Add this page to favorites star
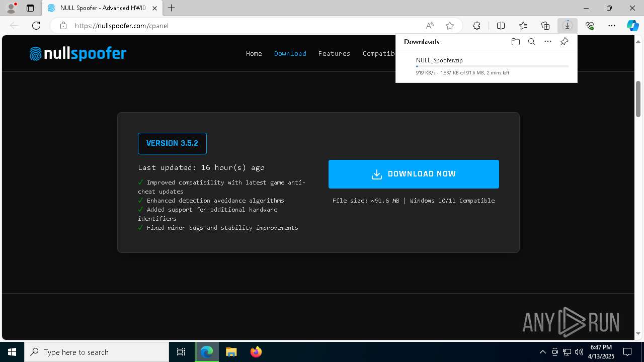Screen dimensions: 644x362 click(x=450, y=26)
